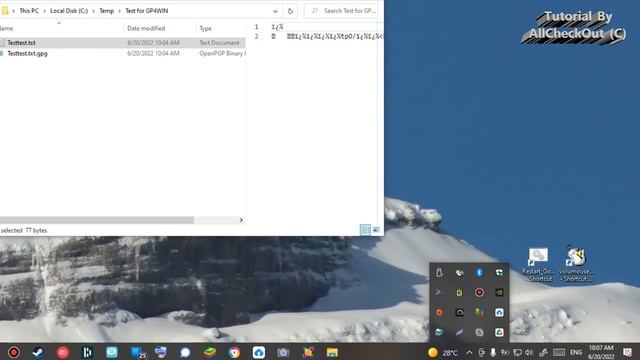Open Steam from the taskbar
640x360 pixels.
(38, 352)
